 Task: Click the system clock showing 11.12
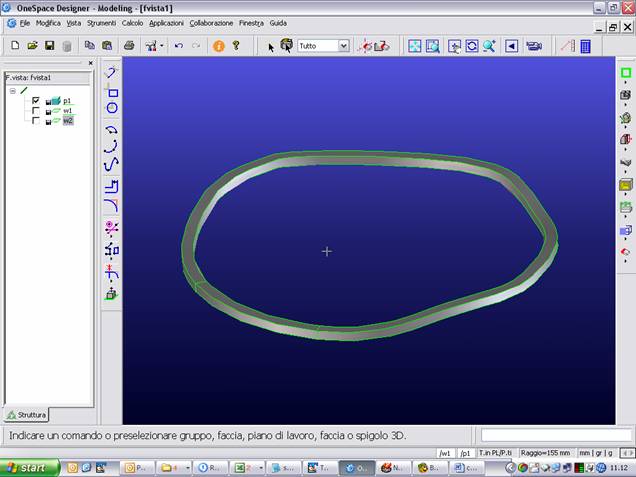point(619,468)
